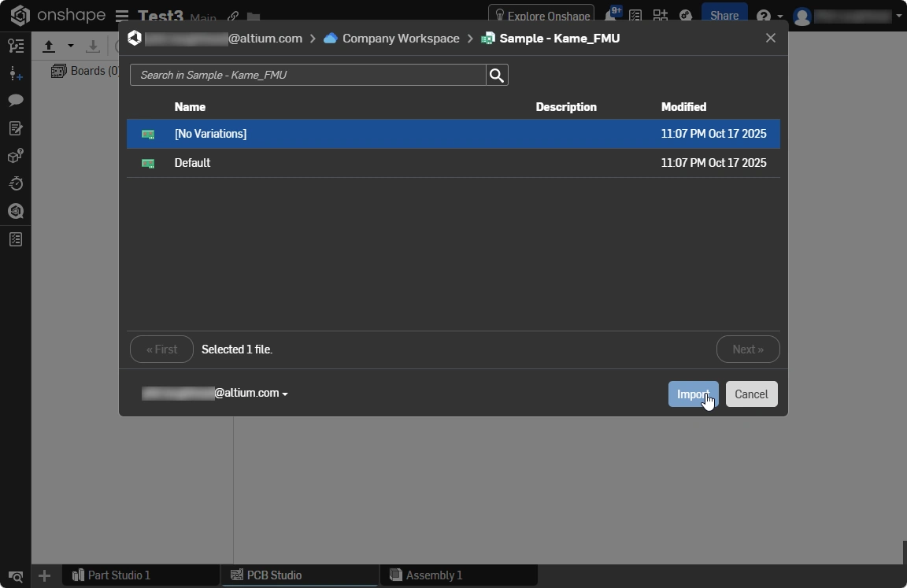907x588 pixels.
Task: Open the comments panel icon
Action: click(16, 101)
